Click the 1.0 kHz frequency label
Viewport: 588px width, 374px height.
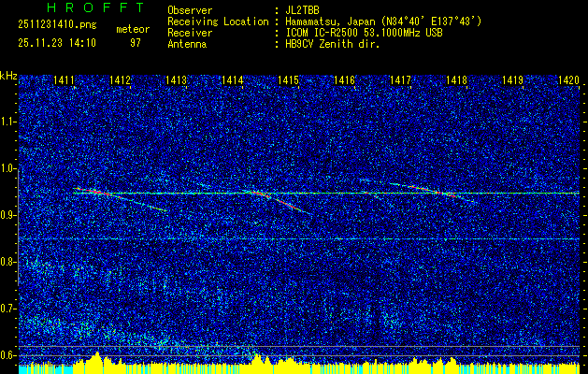click(8, 168)
